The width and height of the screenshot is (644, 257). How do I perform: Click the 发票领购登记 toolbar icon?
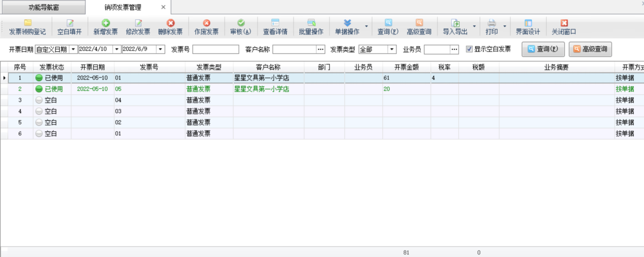27,23
